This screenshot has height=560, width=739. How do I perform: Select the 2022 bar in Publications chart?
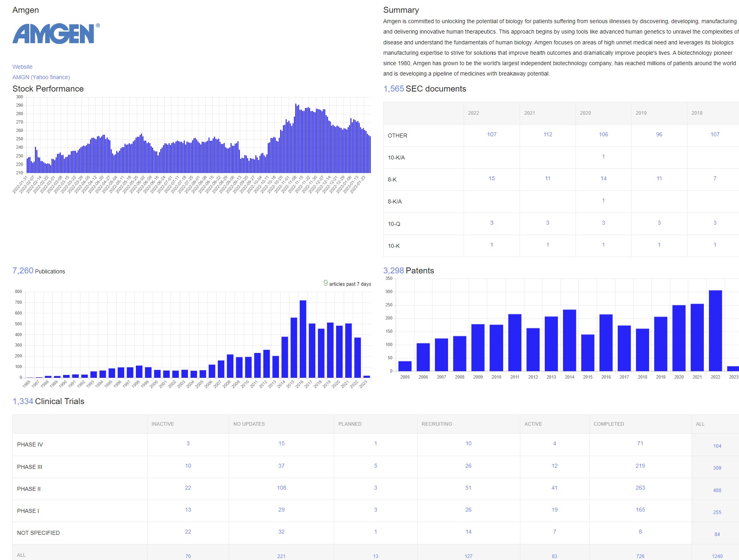(358, 358)
